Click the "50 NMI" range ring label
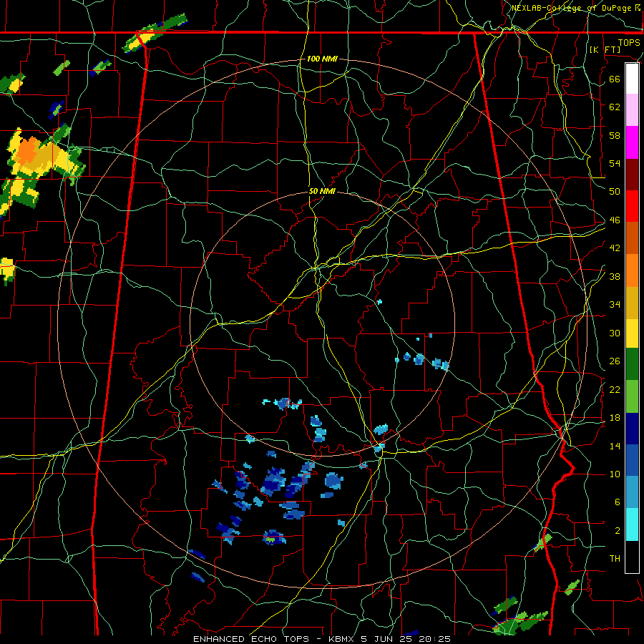This screenshot has height=644, width=644. 322,191
